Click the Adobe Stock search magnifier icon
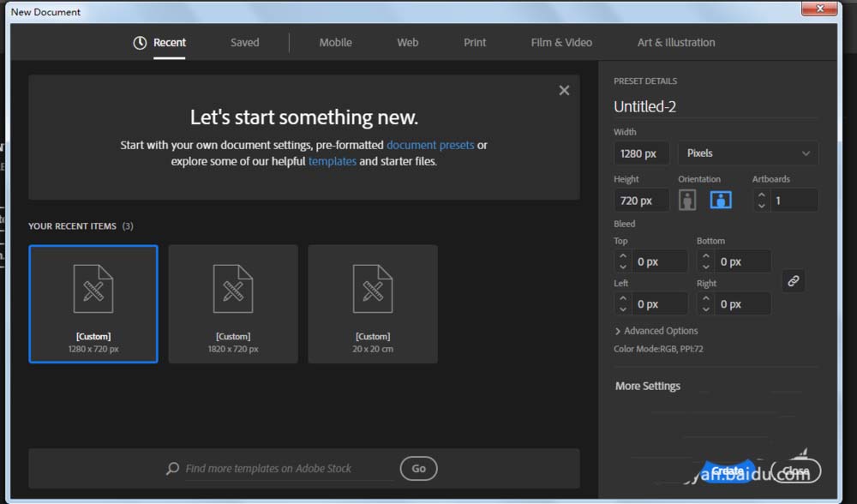This screenshot has height=504, width=857. point(173,469)
